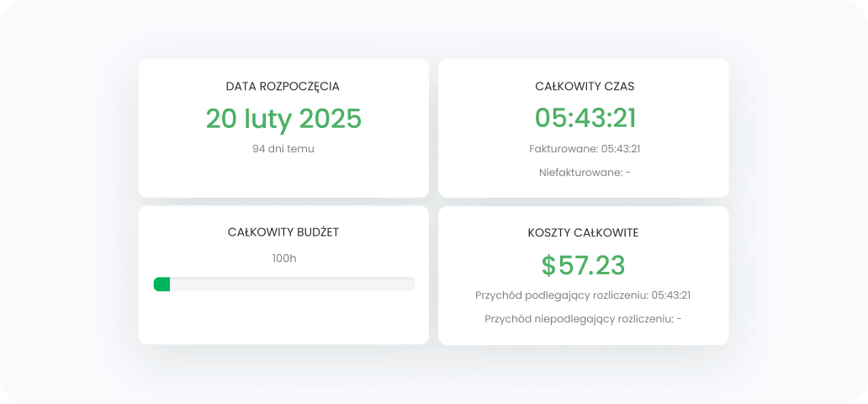Click the Niefakturowane line
The image size is (868, 404).
585,173
